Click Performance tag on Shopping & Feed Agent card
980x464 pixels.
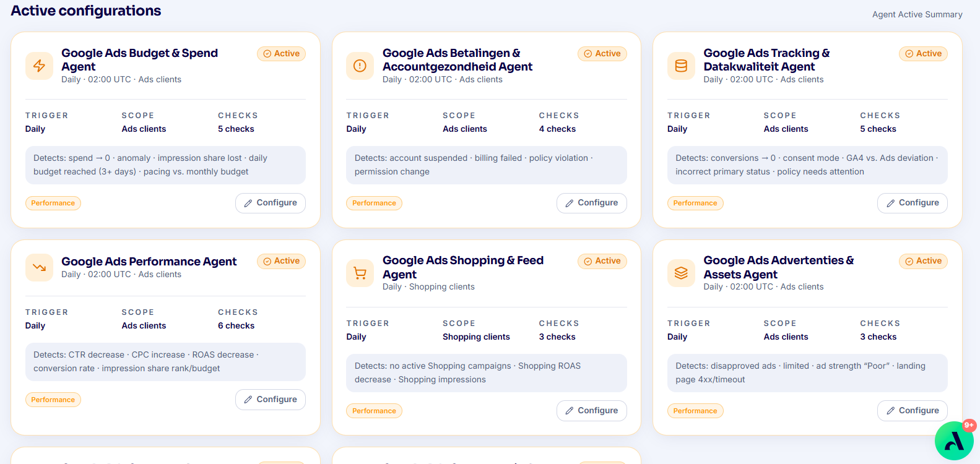[x=374, y=411]
